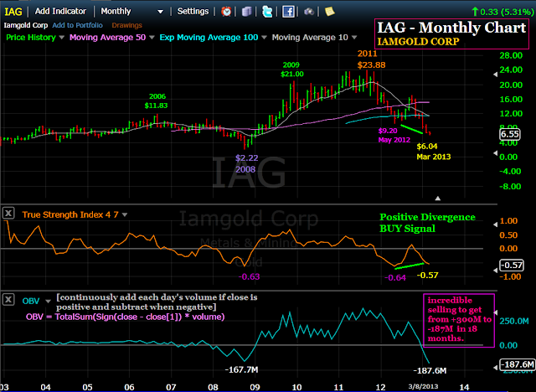Image resolution: width=536 pixels, height=392 pixels.
Task: Click the OBV TotalSum formula text
Action: click(125, 317)
